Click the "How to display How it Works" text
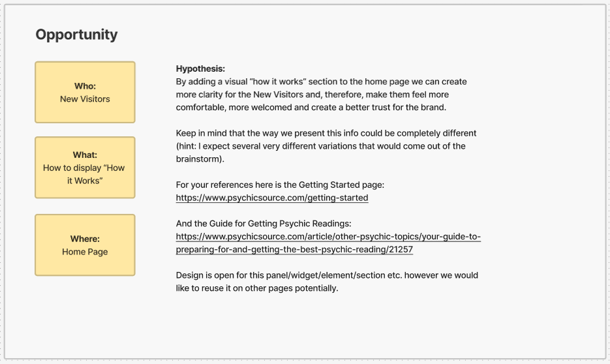 [x=85, y=174]
